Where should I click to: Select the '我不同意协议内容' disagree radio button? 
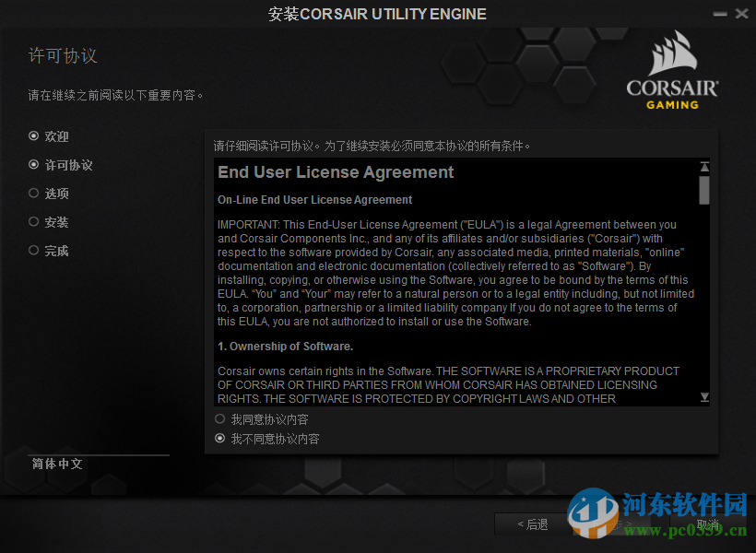pyautogui.click(x=219, y=439)
